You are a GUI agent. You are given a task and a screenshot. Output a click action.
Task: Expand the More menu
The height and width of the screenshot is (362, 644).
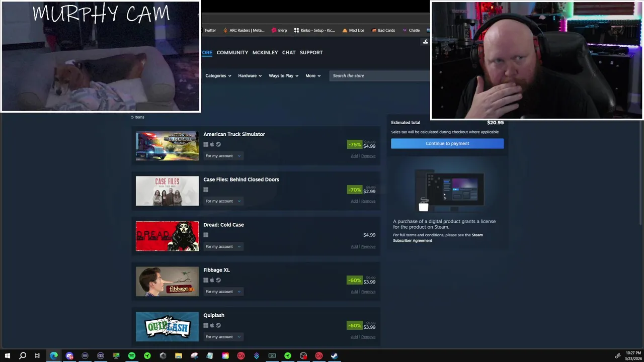coord(312,76)
